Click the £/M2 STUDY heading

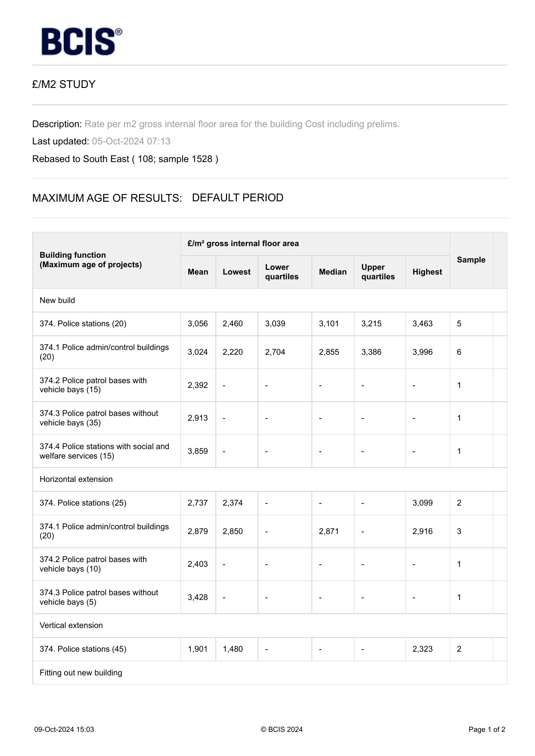pyautogui.click(x=64, y=84)
